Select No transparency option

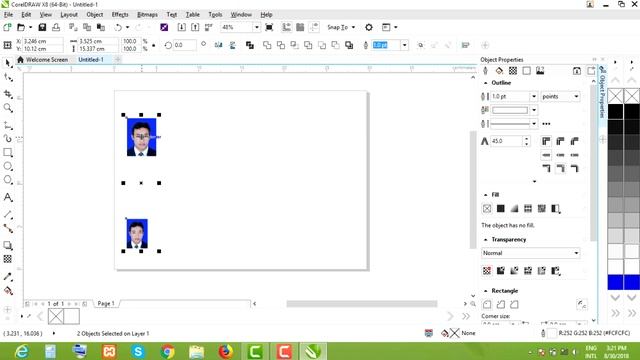487,271
